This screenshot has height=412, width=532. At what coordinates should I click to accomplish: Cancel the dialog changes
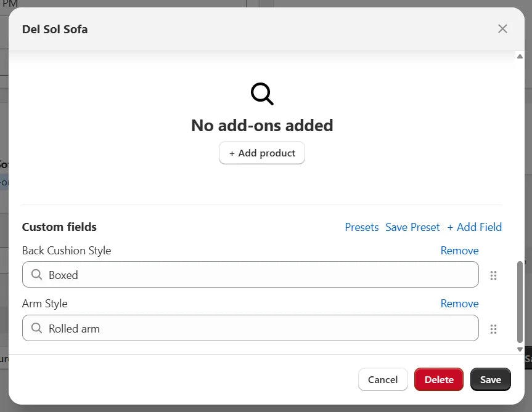383,379
